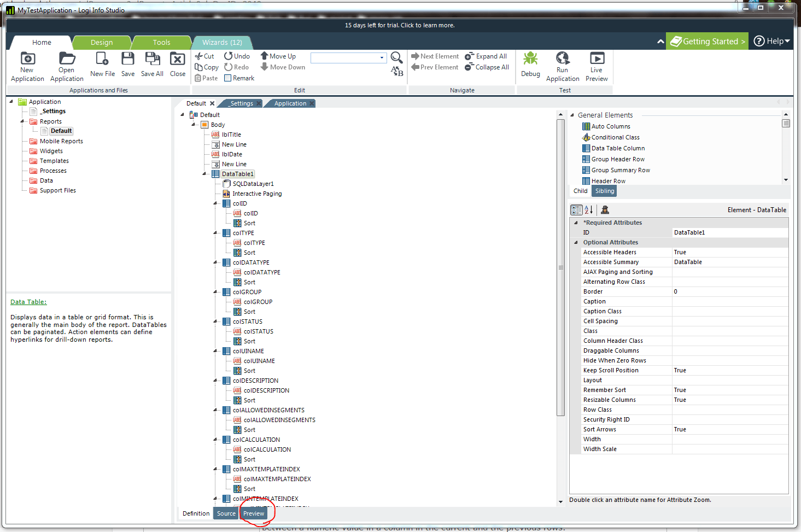Collapse the DataTable1 tree node
This screenshot has width=801, height=532.
tap(204, 174)
